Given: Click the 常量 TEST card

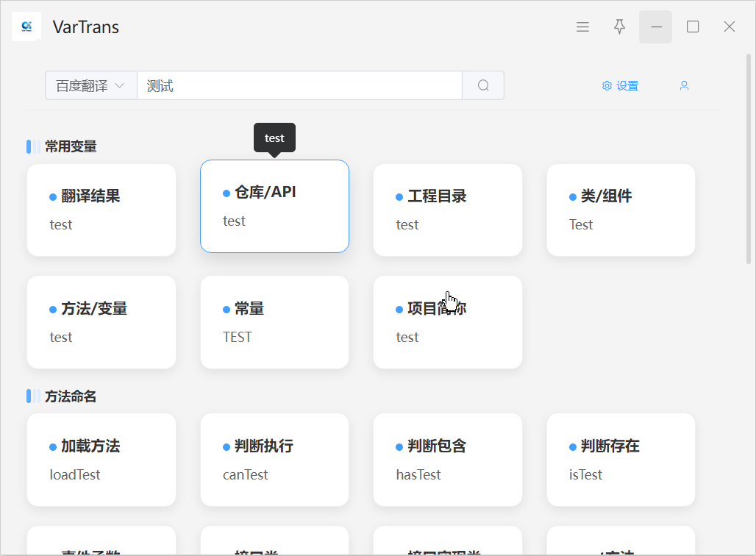Looking at the screenshot, I should pos(274,322).
